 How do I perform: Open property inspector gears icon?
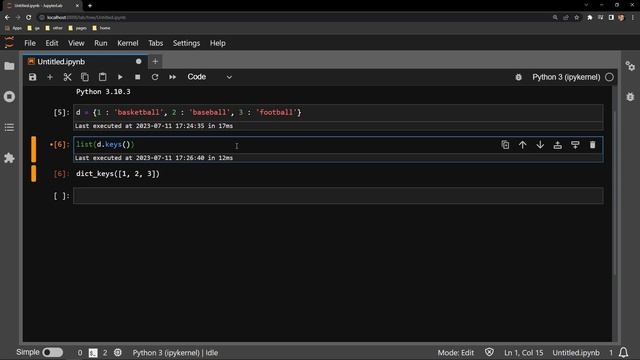(x=630, y=66)
